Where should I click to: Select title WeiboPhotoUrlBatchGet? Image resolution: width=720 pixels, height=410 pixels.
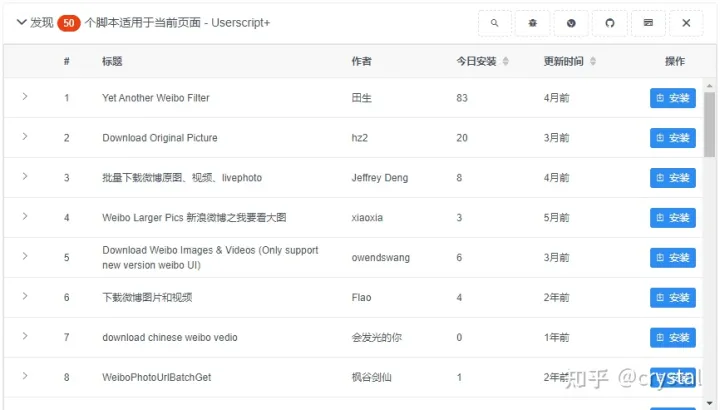(x=157, y=377)
